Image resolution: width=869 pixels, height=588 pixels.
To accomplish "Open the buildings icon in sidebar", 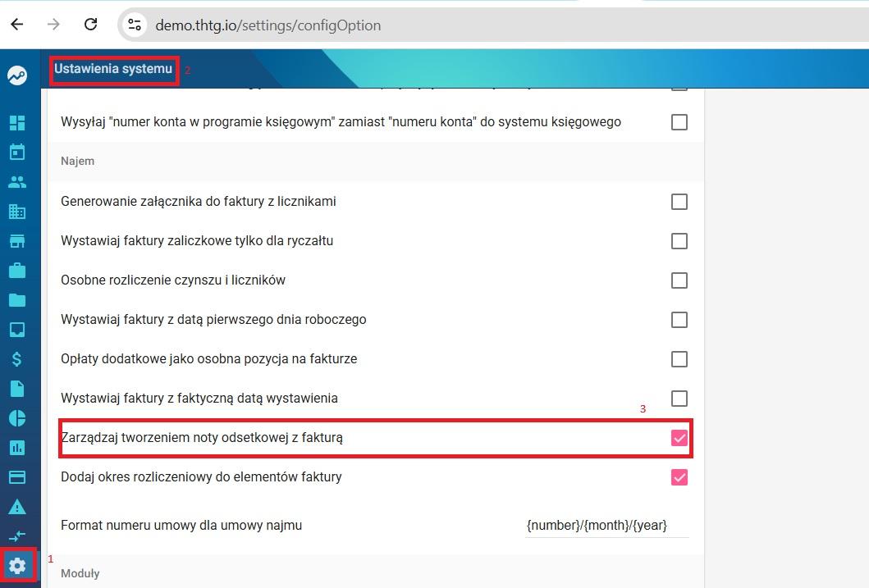I will [x=17, y=211].
